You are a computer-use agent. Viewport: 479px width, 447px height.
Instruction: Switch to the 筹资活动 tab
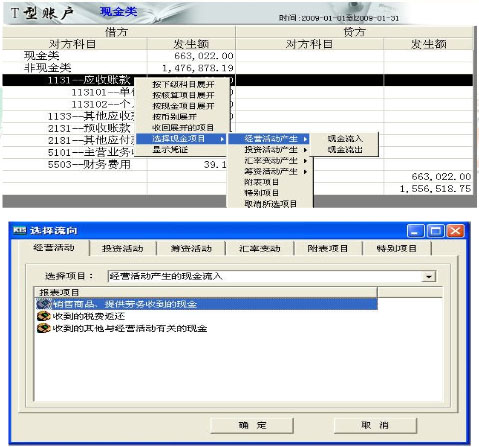[x=191, y=248]
